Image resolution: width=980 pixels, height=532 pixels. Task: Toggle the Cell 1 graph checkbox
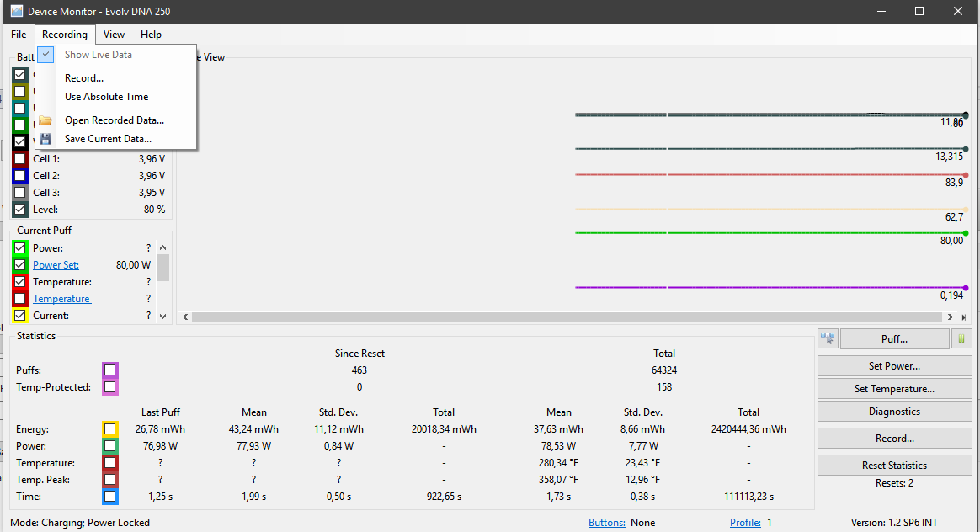tap(20, 159)
